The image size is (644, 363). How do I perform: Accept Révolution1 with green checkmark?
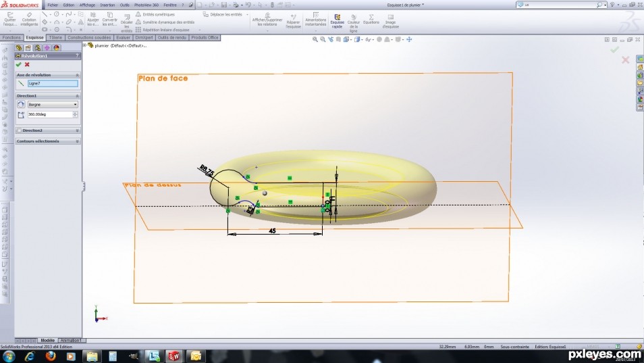18,64
